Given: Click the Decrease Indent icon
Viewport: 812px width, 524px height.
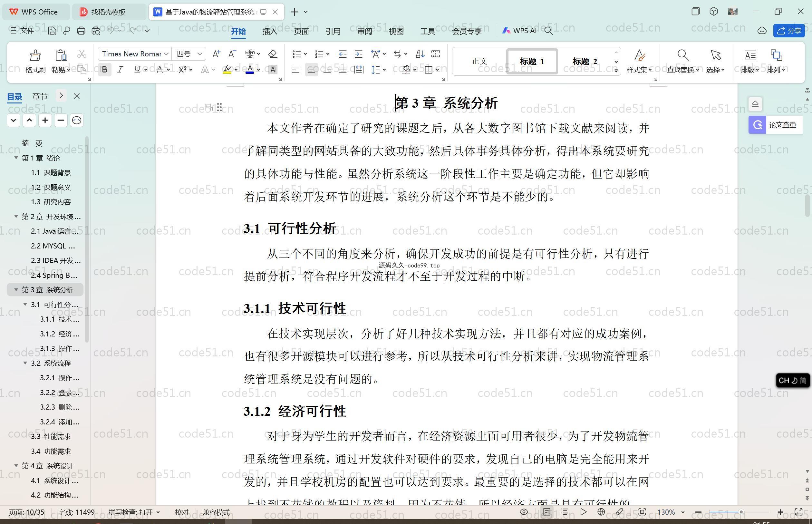Looking at the screenshot, I should [343, 54].
